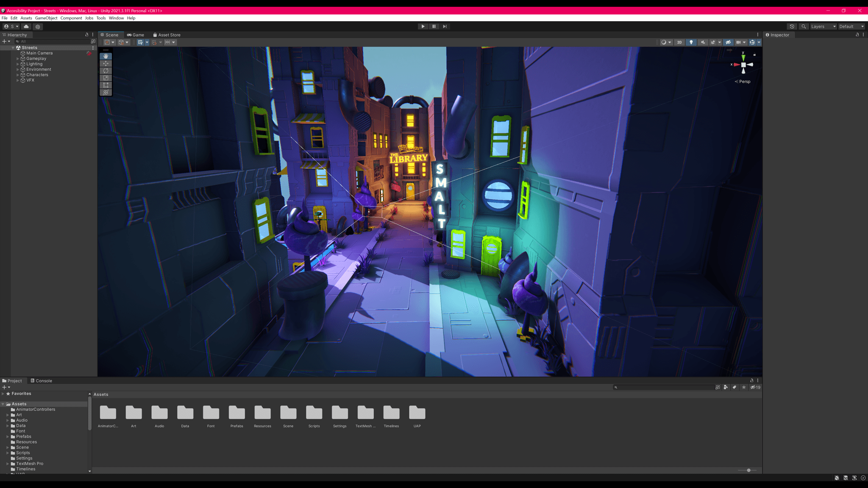868x488 pixels.
Task: Switch to the Game tab
Action: [136, 35]
